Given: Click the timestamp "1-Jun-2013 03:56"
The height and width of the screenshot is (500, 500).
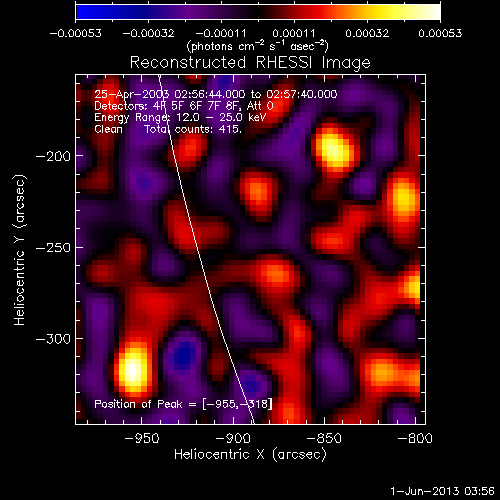Looking at the screenshot, I should 442,491.
